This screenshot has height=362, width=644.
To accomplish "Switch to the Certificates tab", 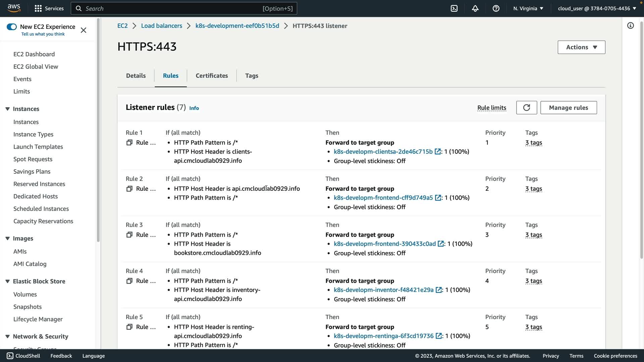I will [x=212, y=76].
